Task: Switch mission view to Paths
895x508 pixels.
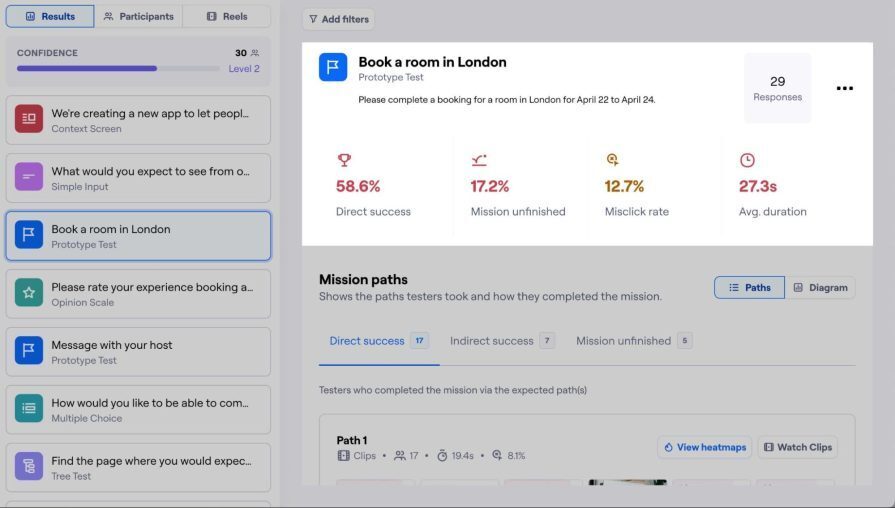Action: (749, 288)
